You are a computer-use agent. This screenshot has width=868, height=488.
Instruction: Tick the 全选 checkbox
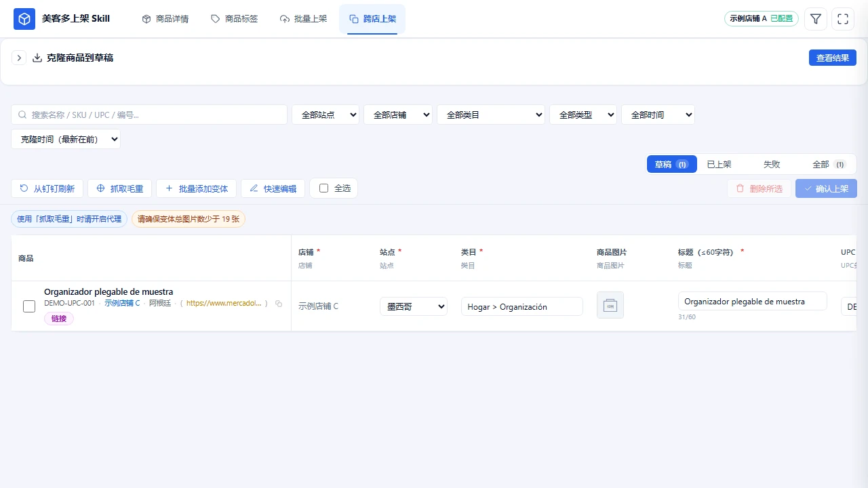point(324,188)
